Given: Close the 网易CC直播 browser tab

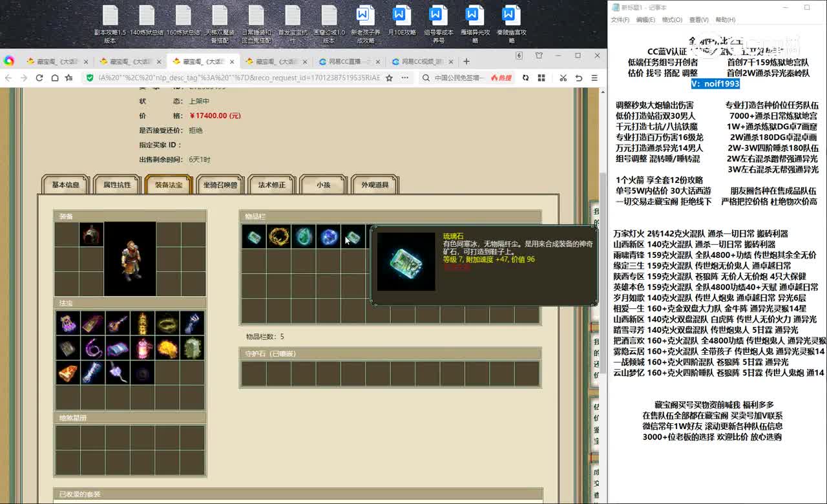Looking at the screenshot, I should [377, 62].
